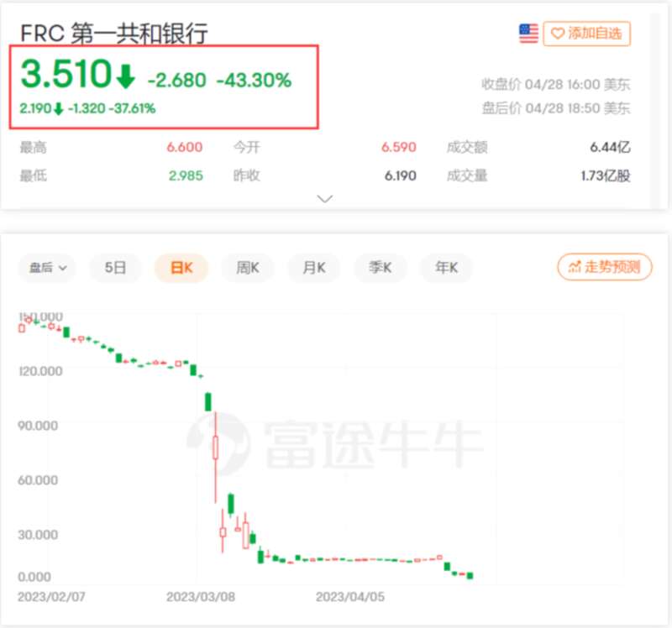Image resolution: width=672 pixels, height=628 pixels.
Task: Click the after-hours price 2.190
Action: tap(35, 108)
